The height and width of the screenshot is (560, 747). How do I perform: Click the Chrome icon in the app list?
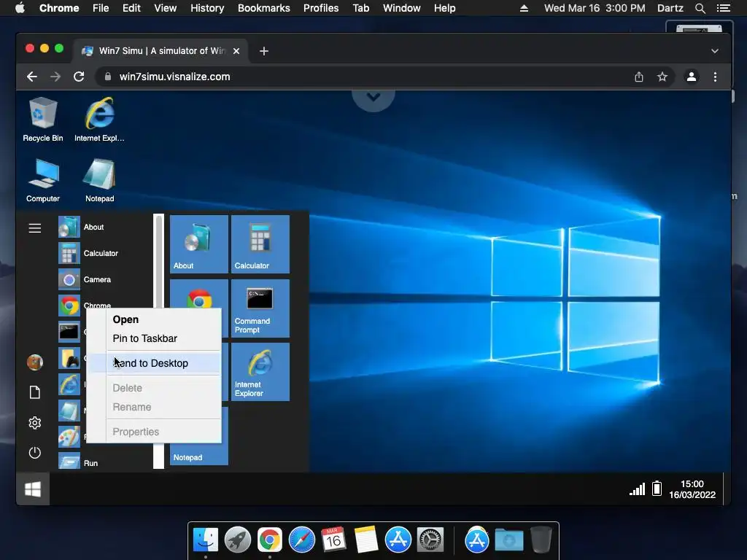click(x=69, y=306)
